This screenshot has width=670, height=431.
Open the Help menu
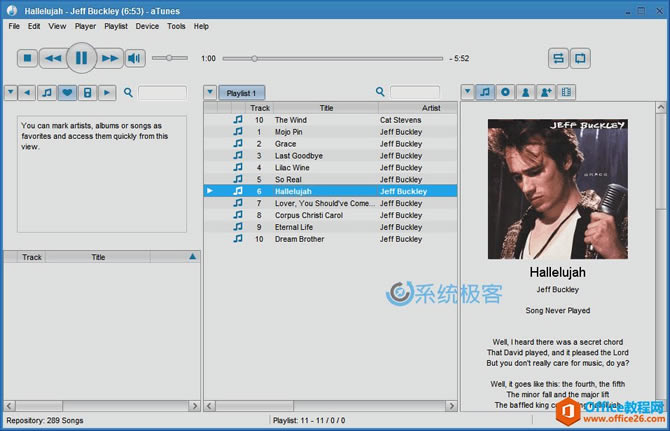pos(201,26)
